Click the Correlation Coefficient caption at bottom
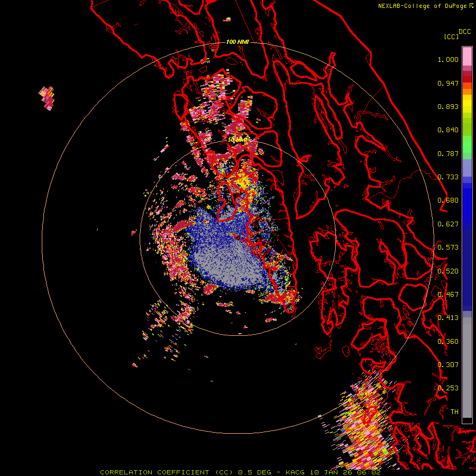This screenshot has height=476, width=476. click(x=240, y=472)
